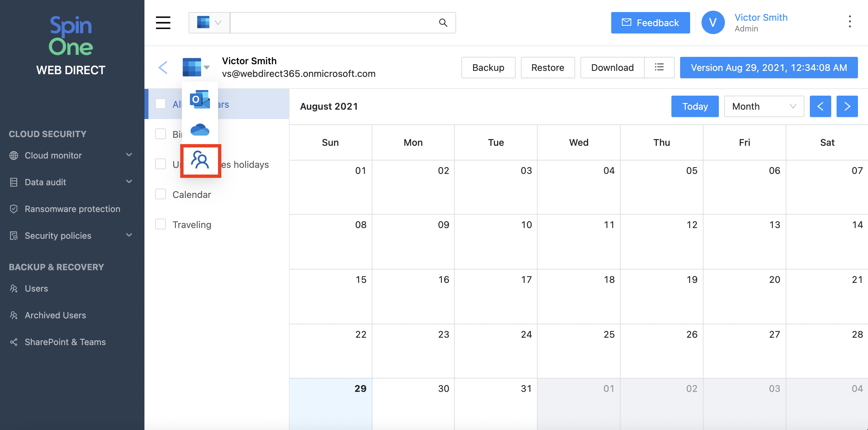Click the search magnifier icon

point(443,23)
